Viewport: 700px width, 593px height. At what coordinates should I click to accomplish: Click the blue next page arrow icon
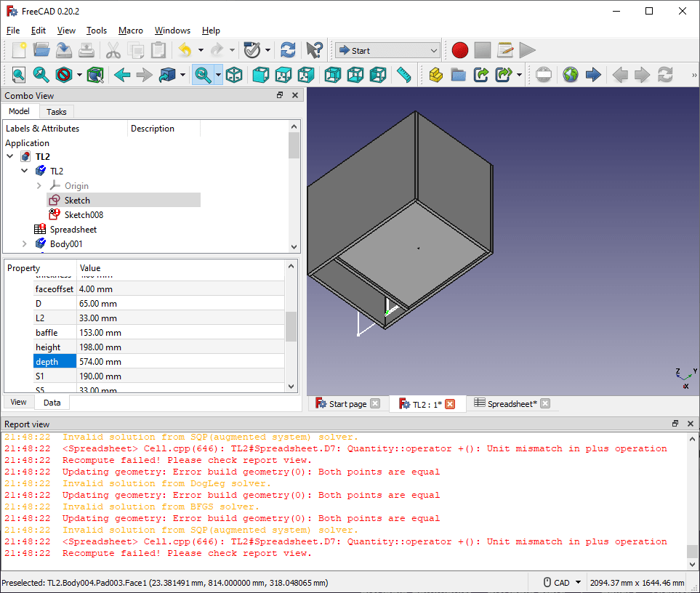593,75
